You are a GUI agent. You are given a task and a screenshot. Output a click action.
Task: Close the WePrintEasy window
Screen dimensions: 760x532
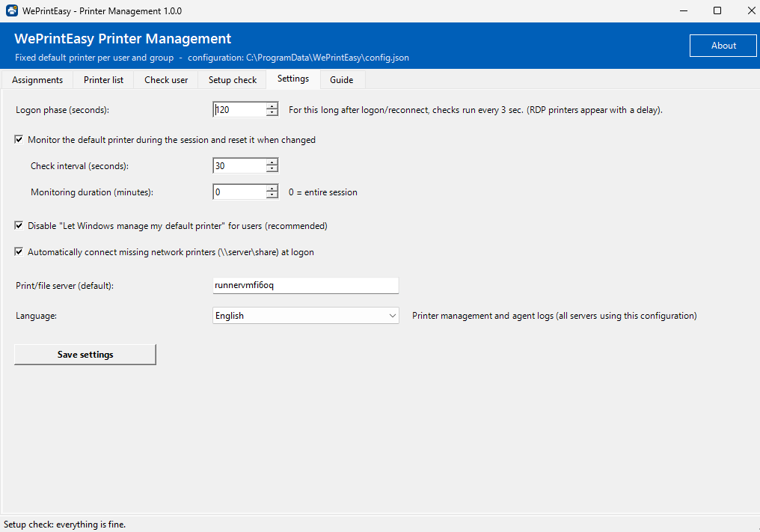750,10
